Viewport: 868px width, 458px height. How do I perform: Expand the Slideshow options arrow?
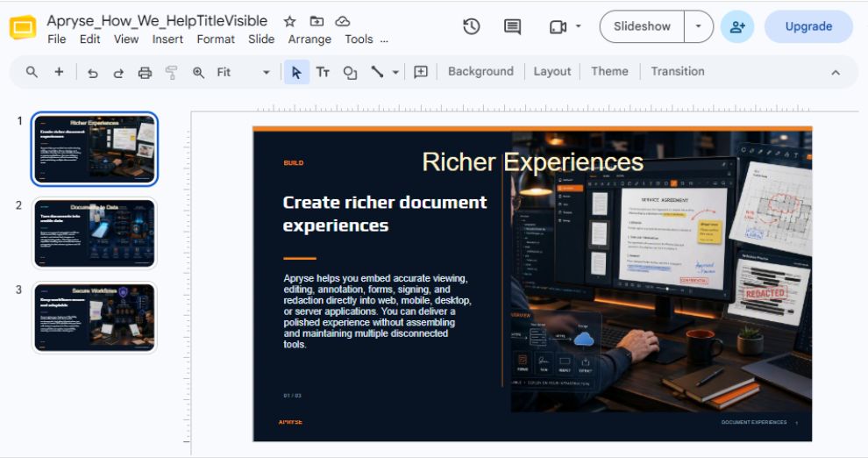(x=698, y=26)
